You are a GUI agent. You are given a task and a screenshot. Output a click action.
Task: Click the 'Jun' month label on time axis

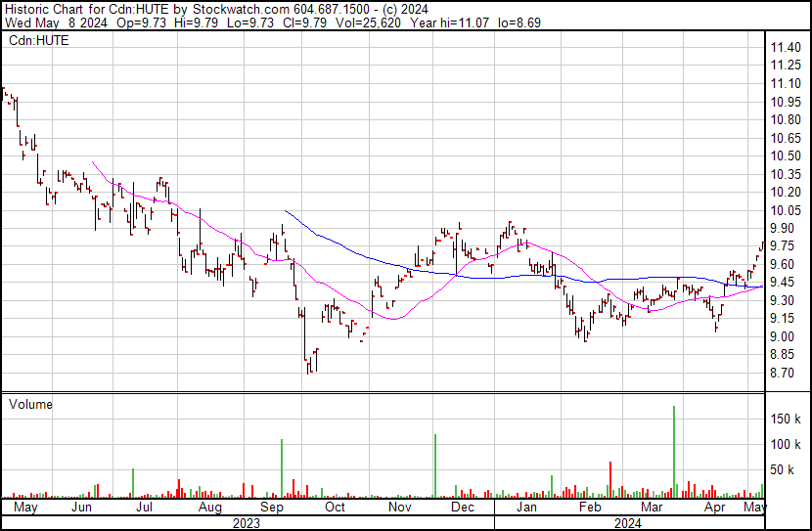click(x=81, y=507)
